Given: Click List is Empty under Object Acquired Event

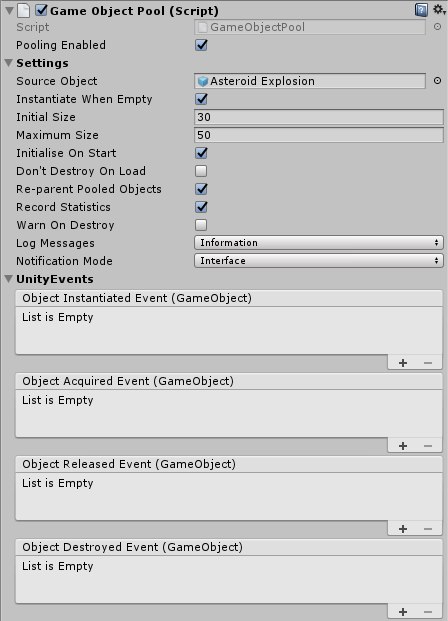Looking at the screenshot, I should (x=58, y=400).
